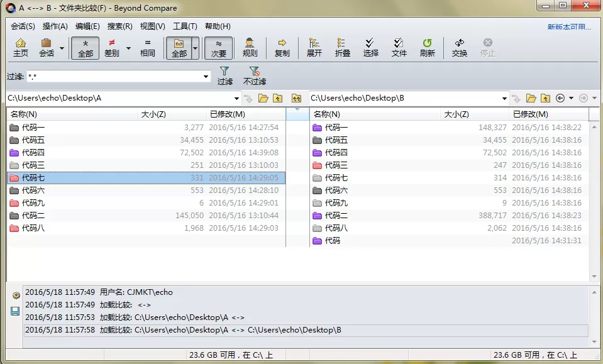Sort left pane by 已修改(M) column
Image resolution: width=603 pixels, height=364 pixels.
point(245,114)
